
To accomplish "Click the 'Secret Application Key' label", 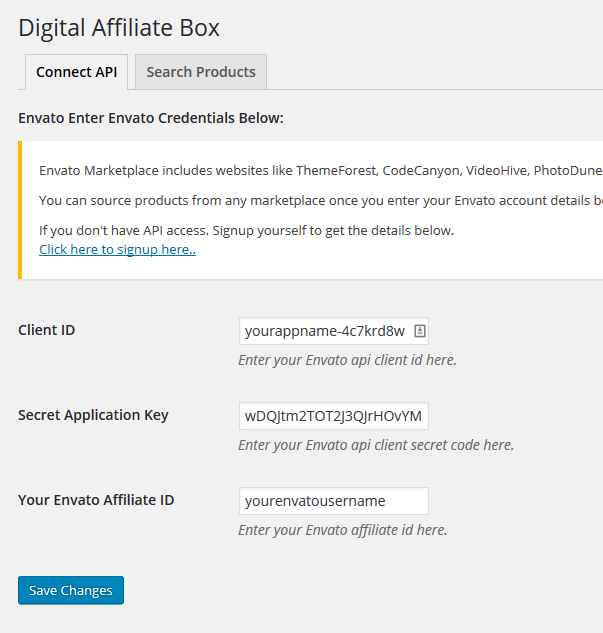I will (93, 415).
